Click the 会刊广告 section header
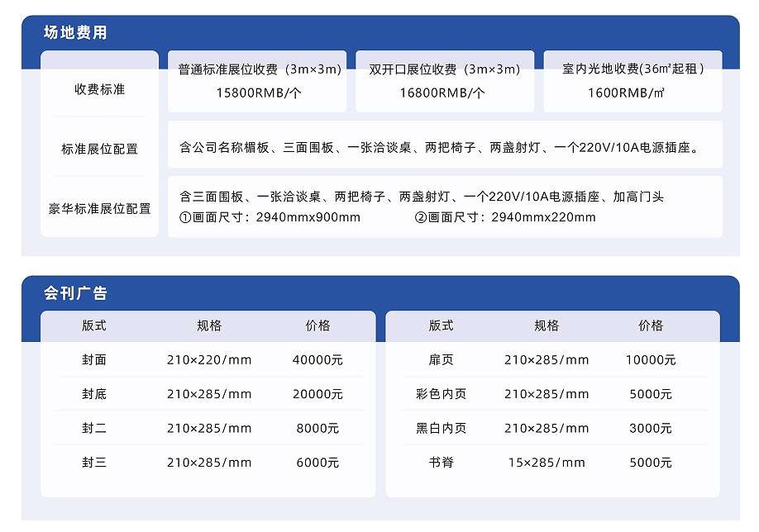759x532 pixels. 75,293
